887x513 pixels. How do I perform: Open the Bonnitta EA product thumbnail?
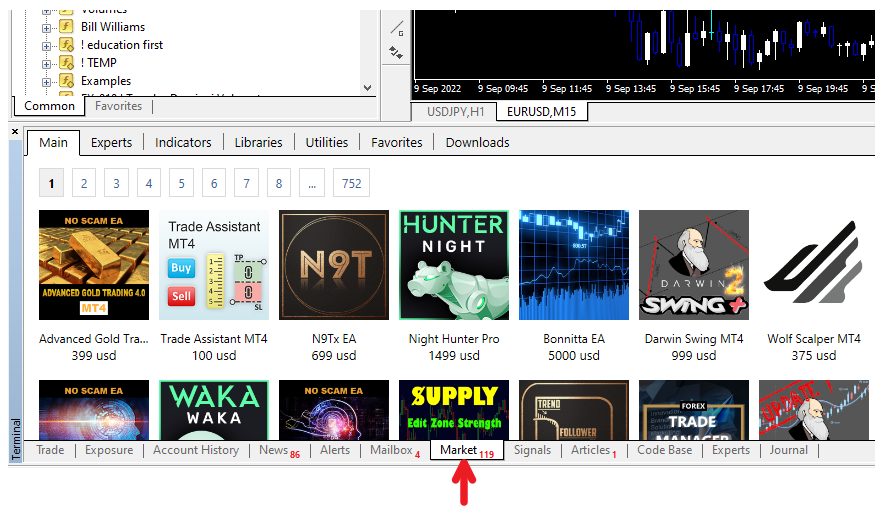coord(574,265)
